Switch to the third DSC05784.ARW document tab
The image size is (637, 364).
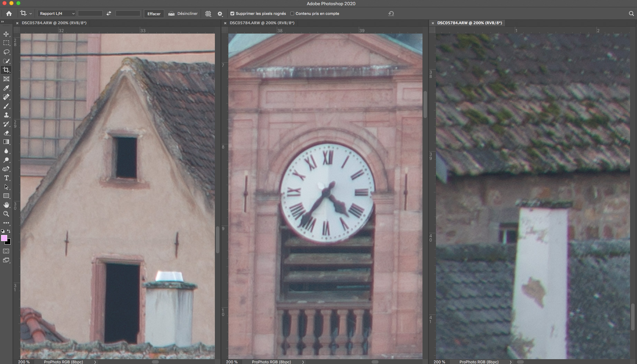click(469, 23)
